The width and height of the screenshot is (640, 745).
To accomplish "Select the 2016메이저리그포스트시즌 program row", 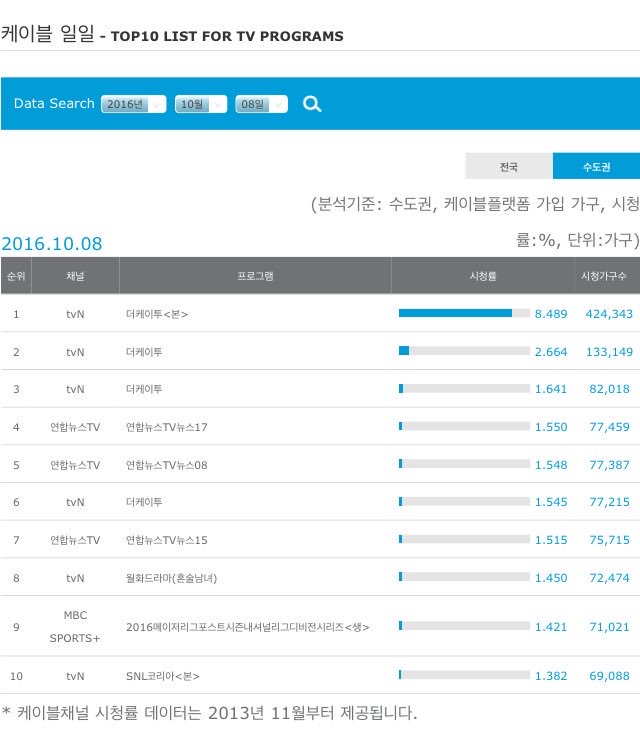I will click(247, 627).
